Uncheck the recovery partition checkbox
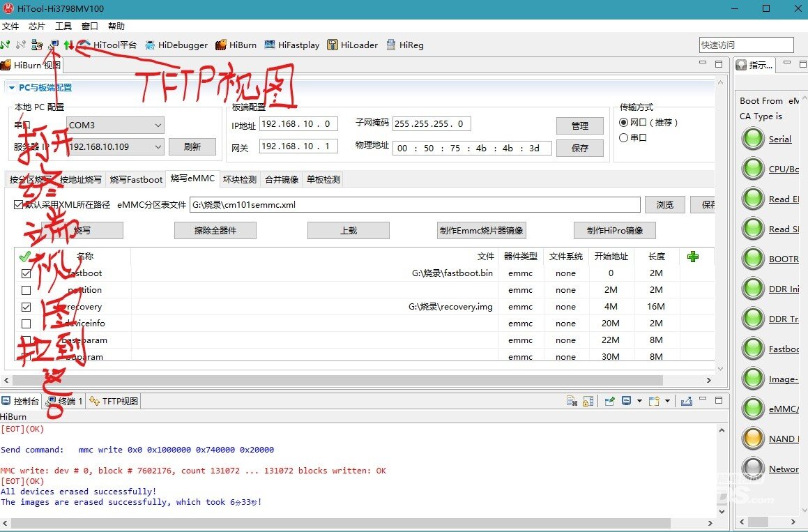Image resolution: width=808 pixels, height=532 pixels. pos(26,307)
